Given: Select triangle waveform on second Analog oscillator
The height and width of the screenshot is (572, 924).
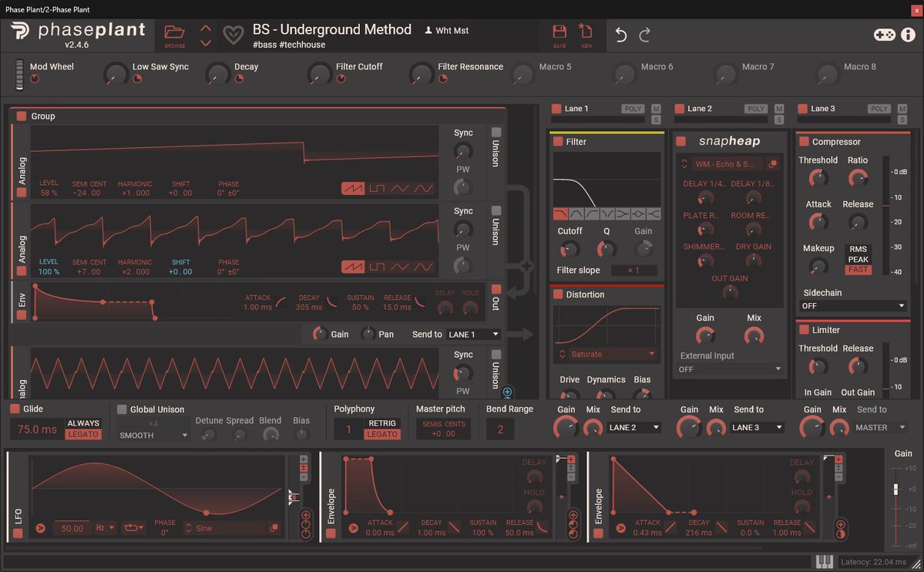Looking at the screenshot, I should click(399, 267).
